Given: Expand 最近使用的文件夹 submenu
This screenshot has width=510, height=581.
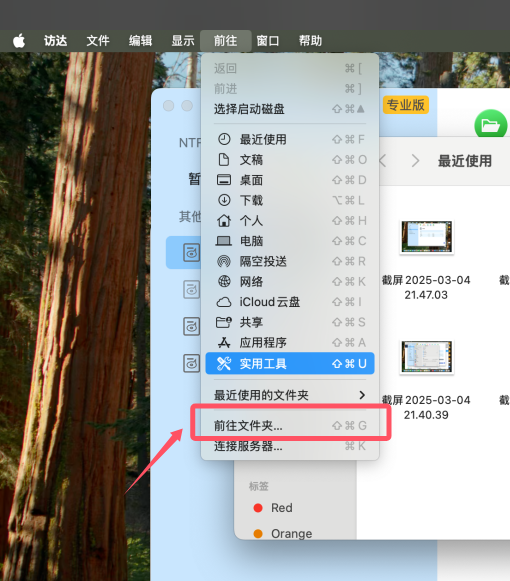Looking at the screenshot, I should [x=290, y=395].
